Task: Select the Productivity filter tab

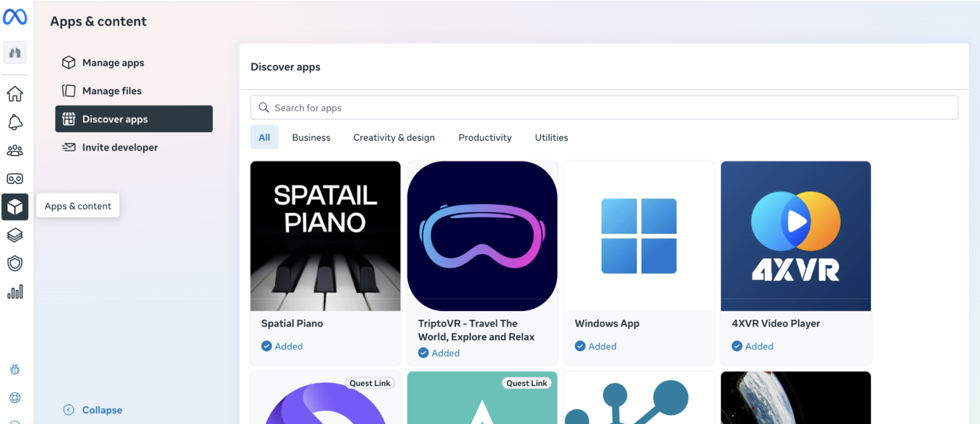Action: point(485,137)
